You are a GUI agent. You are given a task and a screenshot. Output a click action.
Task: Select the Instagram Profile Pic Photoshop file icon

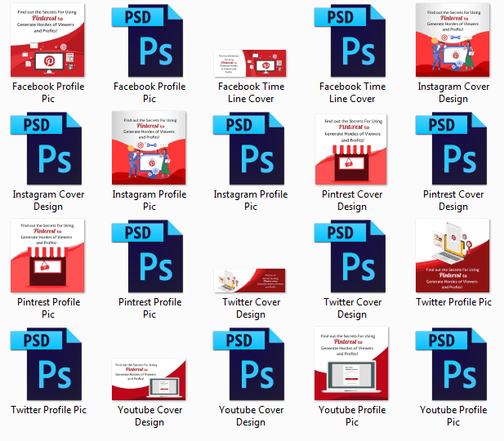tap(249, 149)
